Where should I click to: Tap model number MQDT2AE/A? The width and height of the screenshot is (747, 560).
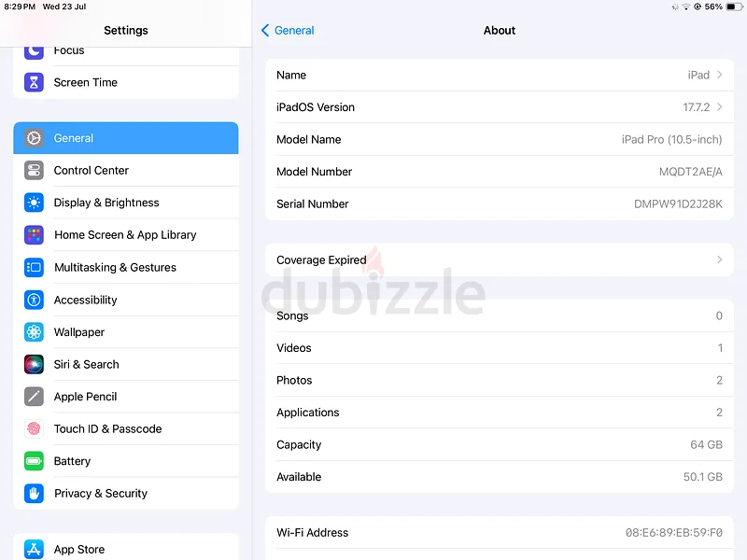click(x=690, y=172)
